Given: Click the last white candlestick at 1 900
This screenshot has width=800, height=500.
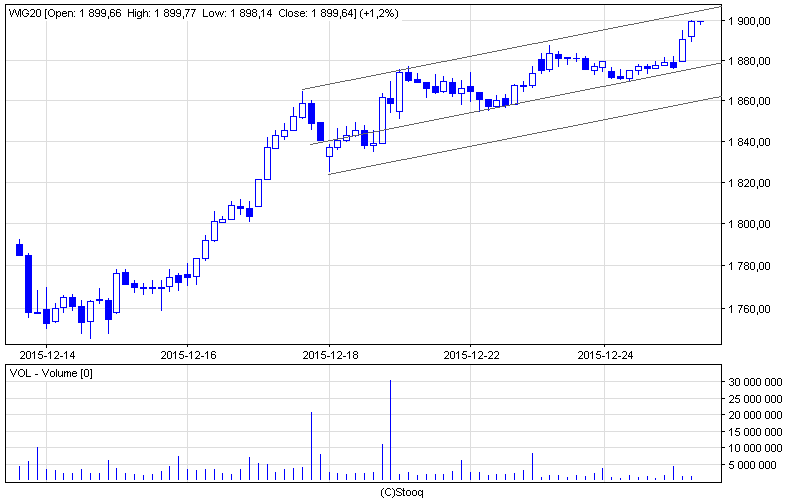Looking at the screenshot, I should (692, 29).
